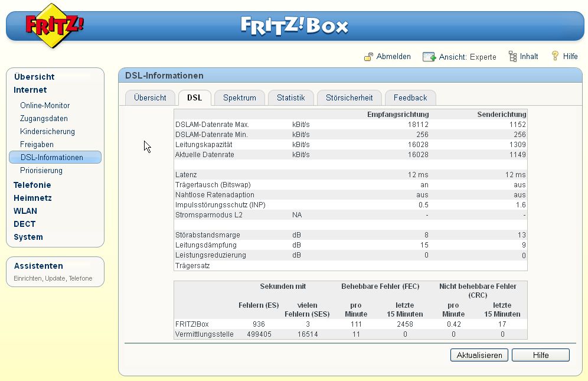Open the Kindersicherung page
The width and height of the screenshot is (588, 381).
pyautogui.click(x=47, y=132)
